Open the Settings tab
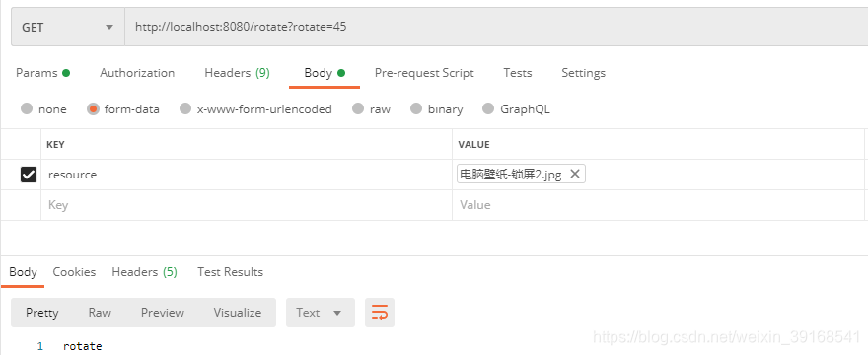This screenshot has height=355, width=868. pos(584,73)
